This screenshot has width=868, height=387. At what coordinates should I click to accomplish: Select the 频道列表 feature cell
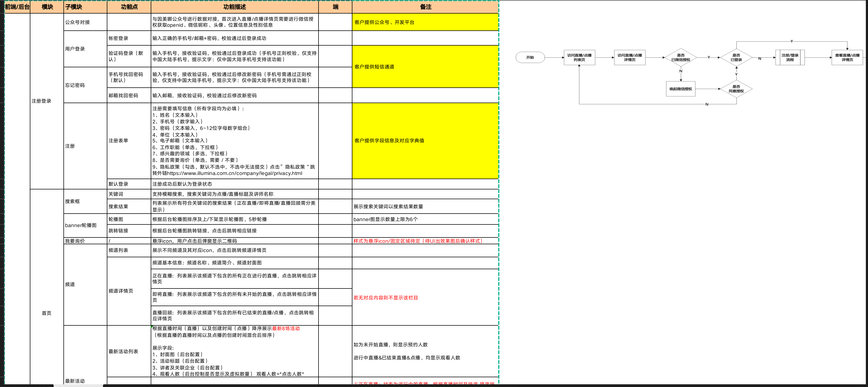pos(129,250)
